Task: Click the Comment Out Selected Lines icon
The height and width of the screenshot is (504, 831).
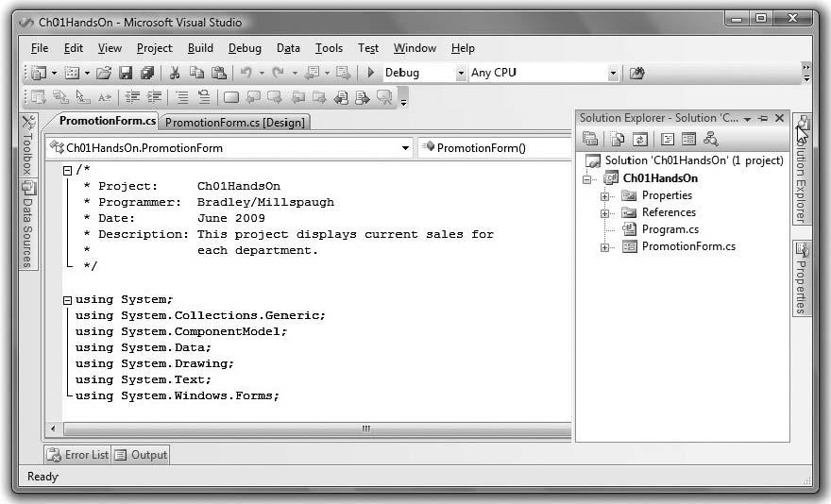Action: 181,97
